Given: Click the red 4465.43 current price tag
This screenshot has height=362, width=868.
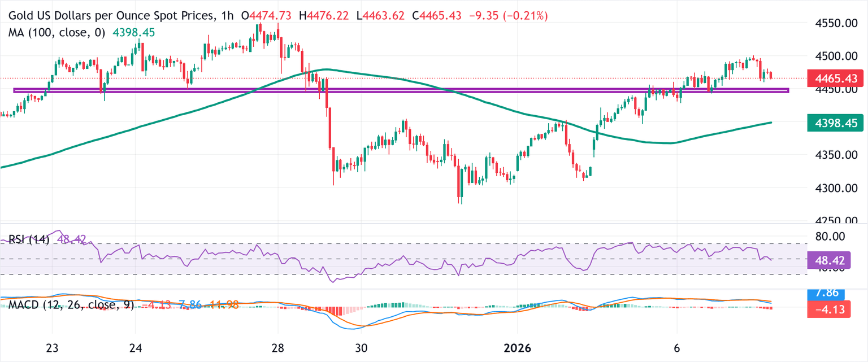Looking at the screenshot, I should coord(828,78).
